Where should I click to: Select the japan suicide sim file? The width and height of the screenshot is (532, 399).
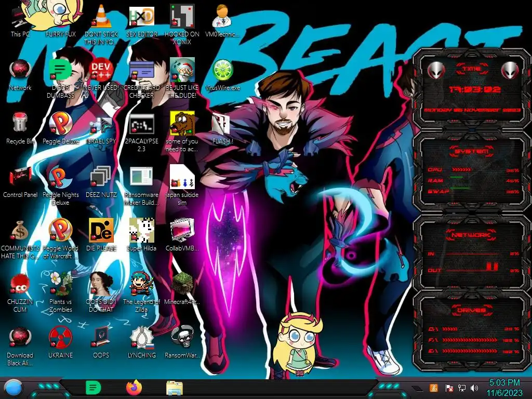coord(182,185)
